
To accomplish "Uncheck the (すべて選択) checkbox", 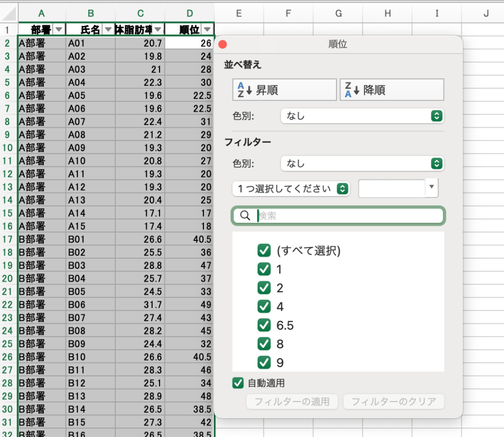I will (264, 250).
